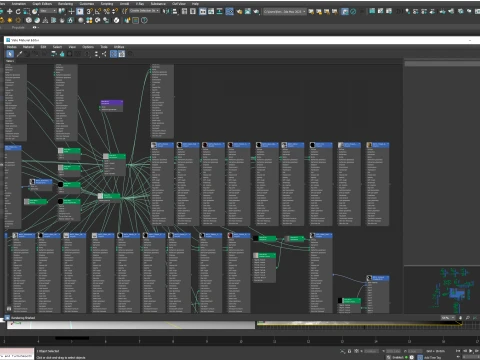Open the project folder path dropdown
This screenshot has height=360, width=480.
click(x=285, y=11)
